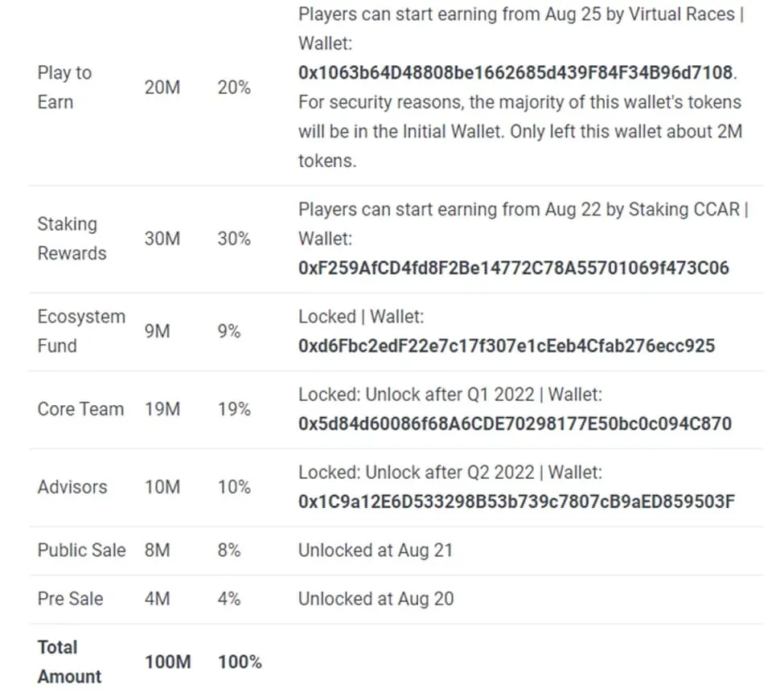The image size is (784, 692).
Task: Click the Public Sale label
Action: pyautogui.click(x=81, y=551)
